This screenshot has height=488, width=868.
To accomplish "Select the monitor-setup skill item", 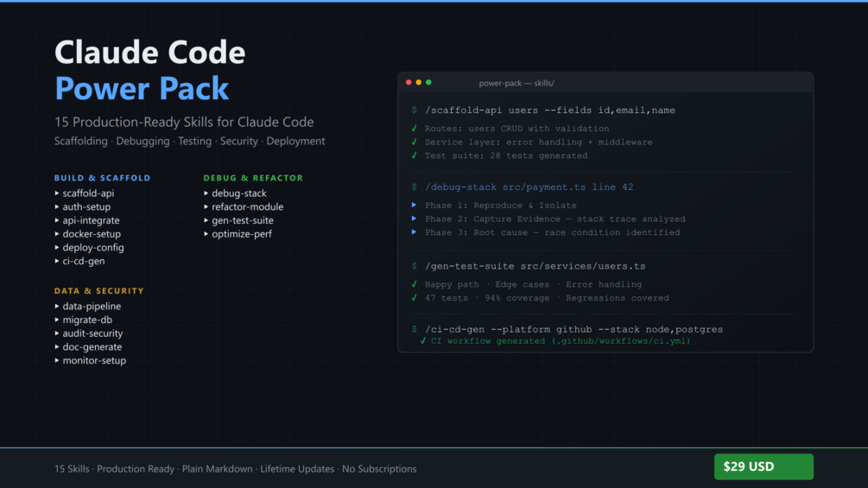I will tap(94, 360).
